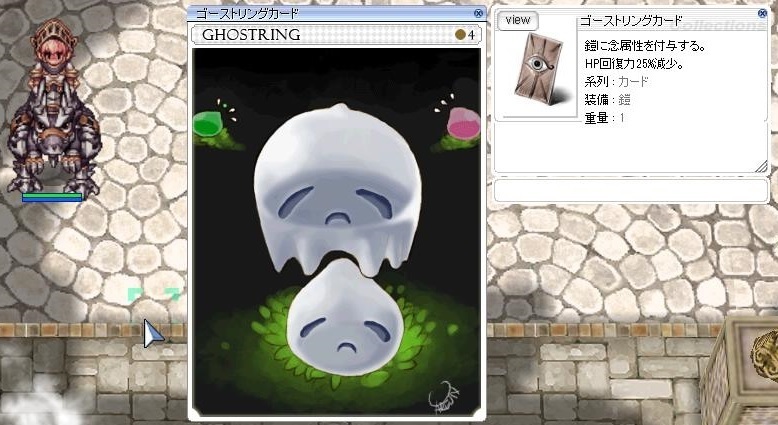Click the artist signature on the card
This screenshot has width=778, height=425.
point(444,398)
